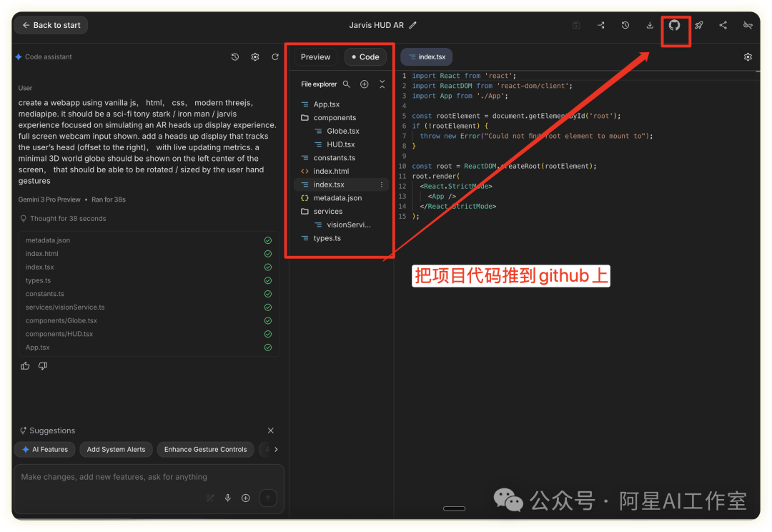The height and width of the screenshot is (532, 772).
Task: Download the app using the download icon
Action: click(x=650, y=25)
